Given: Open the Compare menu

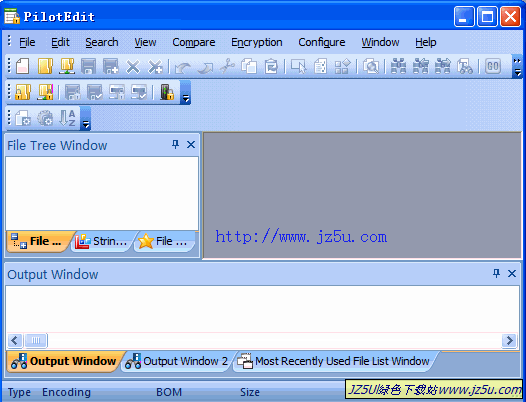Looking at the screenshot, I should click(x=194, y=42).
